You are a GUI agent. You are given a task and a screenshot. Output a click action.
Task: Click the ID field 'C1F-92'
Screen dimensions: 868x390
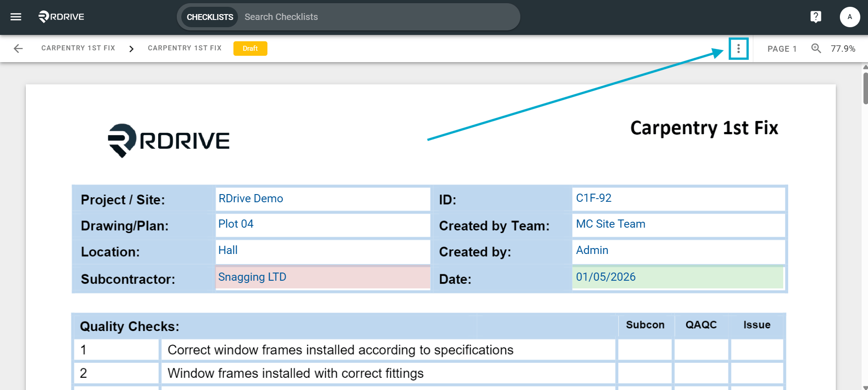coord(679,199)
